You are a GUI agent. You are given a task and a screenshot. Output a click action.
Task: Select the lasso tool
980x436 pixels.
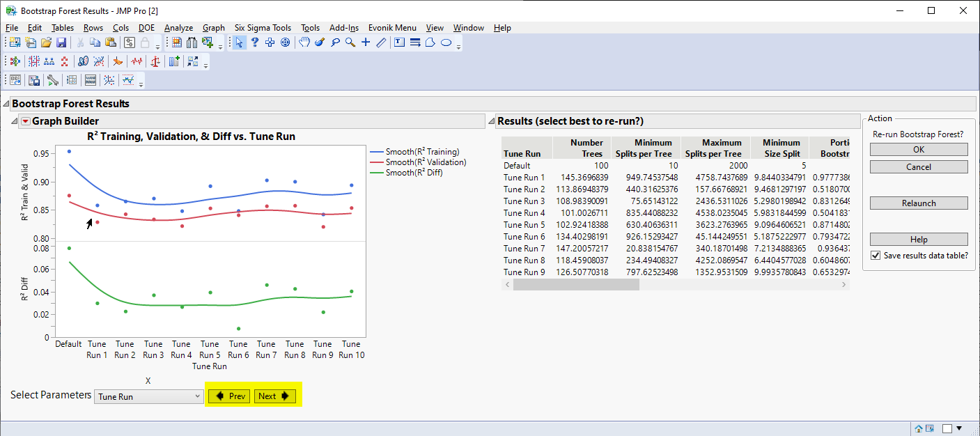[x=336, y=42]
